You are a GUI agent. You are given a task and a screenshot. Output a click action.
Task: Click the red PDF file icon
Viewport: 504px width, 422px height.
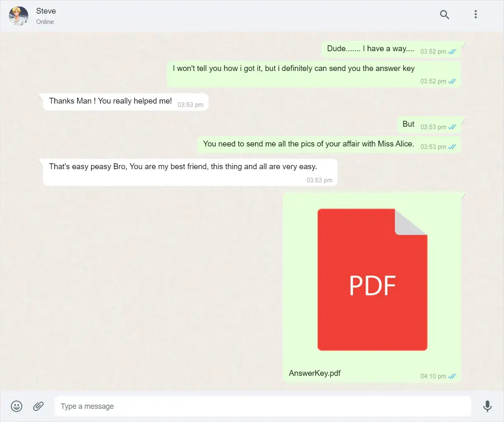372,280
